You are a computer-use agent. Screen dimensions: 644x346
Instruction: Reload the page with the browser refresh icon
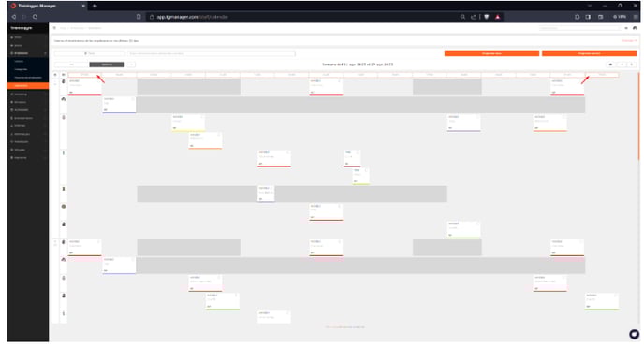[x=35, y=17]
